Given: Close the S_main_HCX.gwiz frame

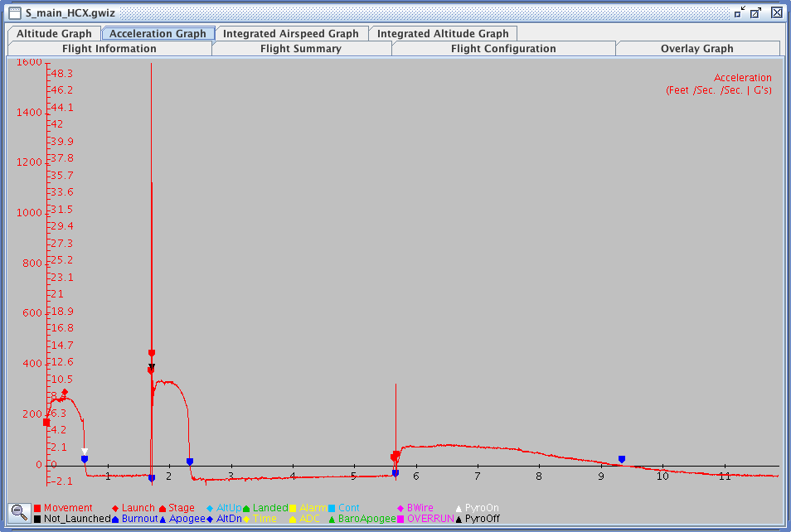Looking at the screenshot, I should (x=776, y=12).
